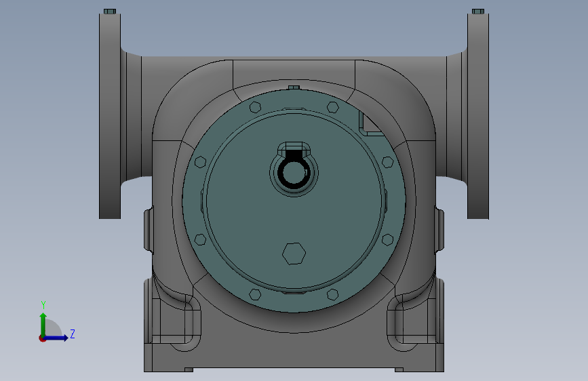
Task: Pick the lower-right hex bolt at cover bottom
Action: tap(333, 294)
